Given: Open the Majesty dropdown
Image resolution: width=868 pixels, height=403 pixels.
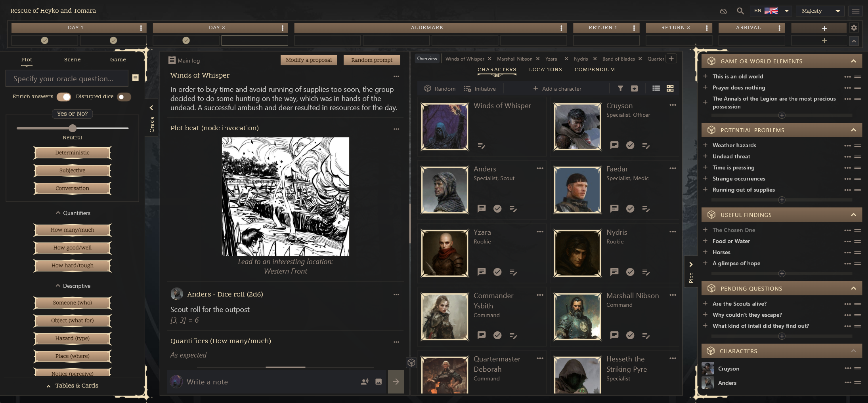Looking at the screenshot, I should [x=819, y=11].
